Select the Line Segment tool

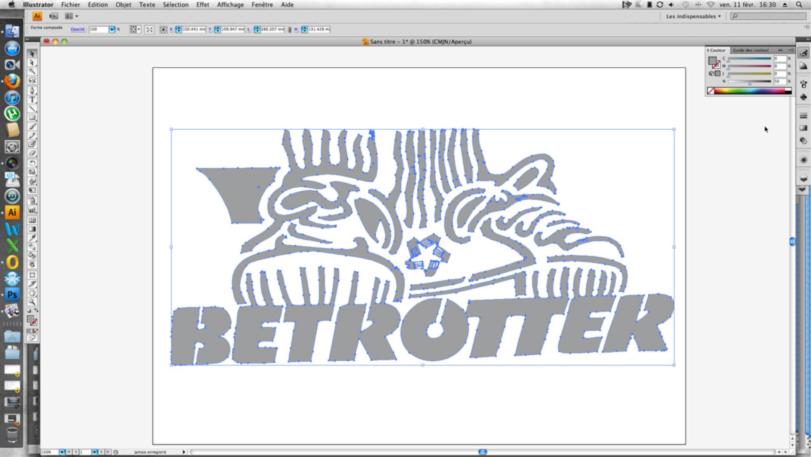(x=32, y=108)
